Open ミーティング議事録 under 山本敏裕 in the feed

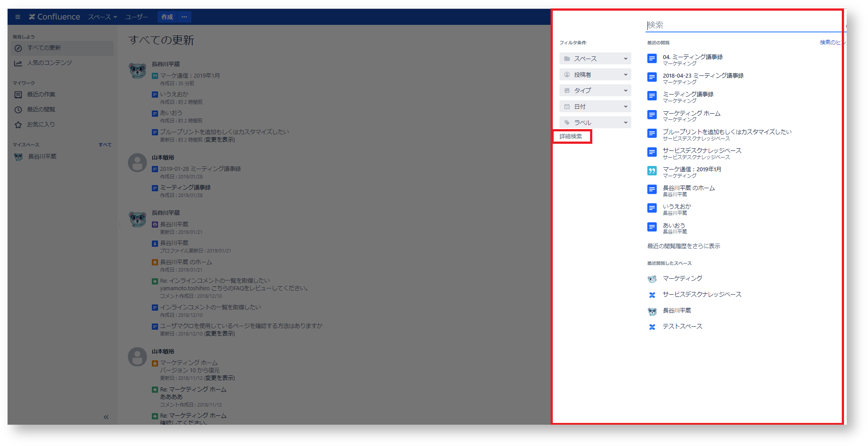pyautogui.click(x=185, y=188)
